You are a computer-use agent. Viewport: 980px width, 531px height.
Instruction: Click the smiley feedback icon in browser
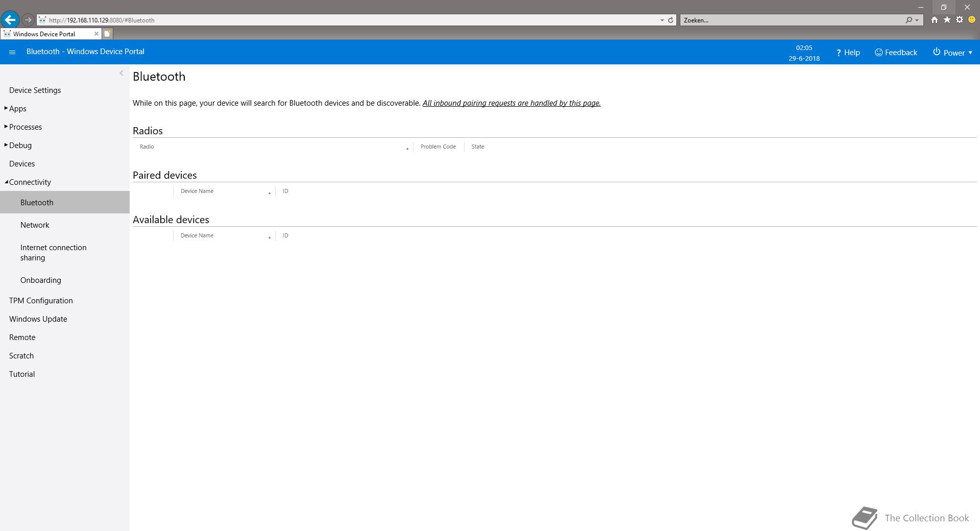[972, 20]
